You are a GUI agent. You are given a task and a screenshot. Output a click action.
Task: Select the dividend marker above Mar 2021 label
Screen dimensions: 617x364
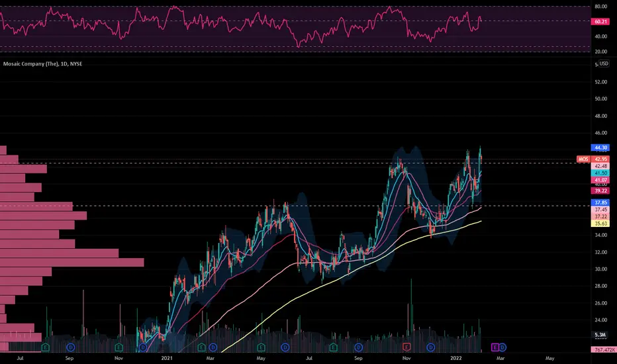[213, 347]
